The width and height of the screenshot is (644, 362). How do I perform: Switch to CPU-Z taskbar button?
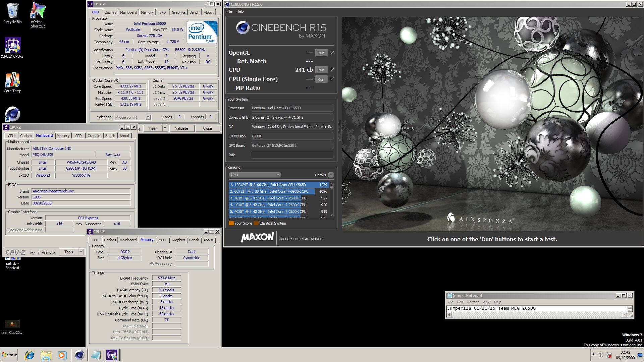[x=112, y=355]
